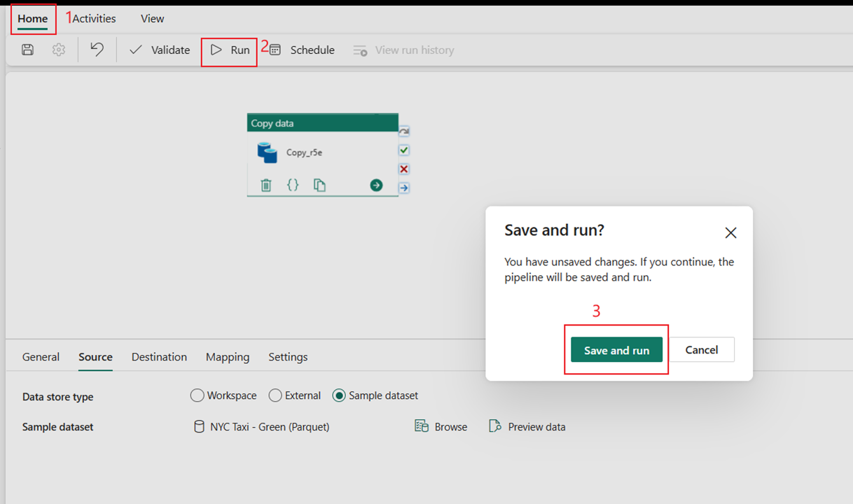Open the View tab
Screen dimensions: 853x504
click(152, 19)
